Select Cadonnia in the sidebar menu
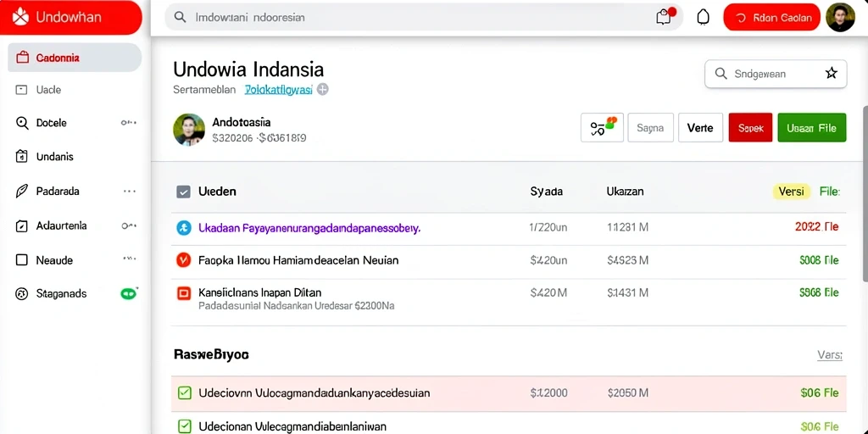The height and width of the screenshot is (434, 868). click(x=75, y=58)
